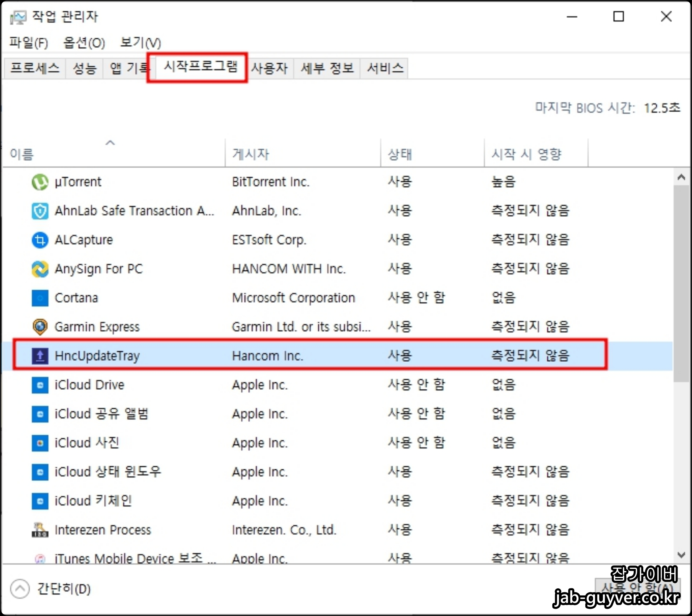Viewport: 692px width, 616px height.
Task: Sort by the 게시자 column header
Action: (303, 154)
